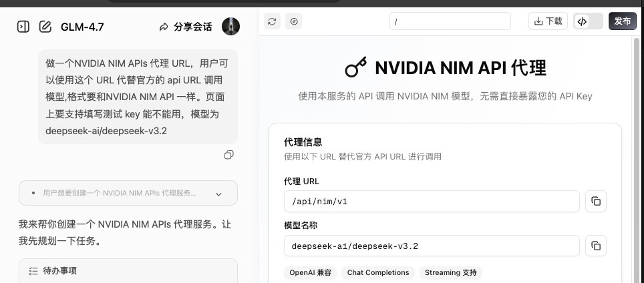The width and height of the screenshot is (644, 283).
Task: Click the compass navigate icon
Action: 294,21
